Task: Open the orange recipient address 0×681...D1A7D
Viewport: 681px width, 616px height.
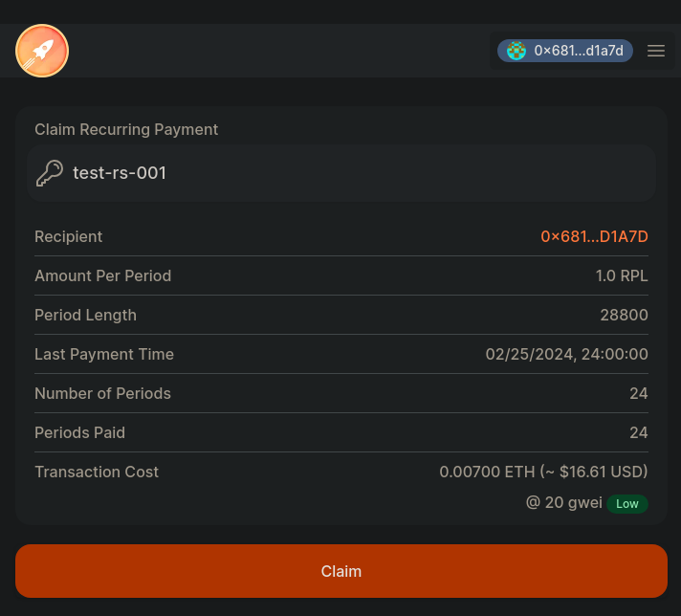Action: pyautogui.click(x=594, y=236)
